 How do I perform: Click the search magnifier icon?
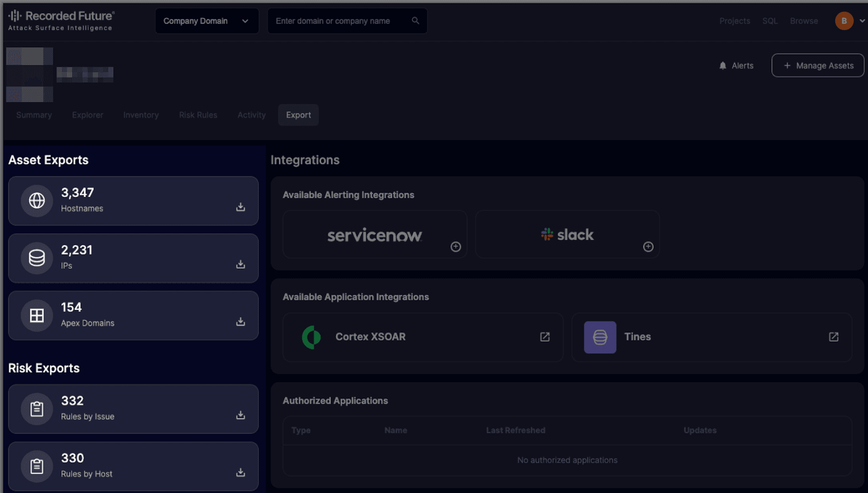click(416, 21)
